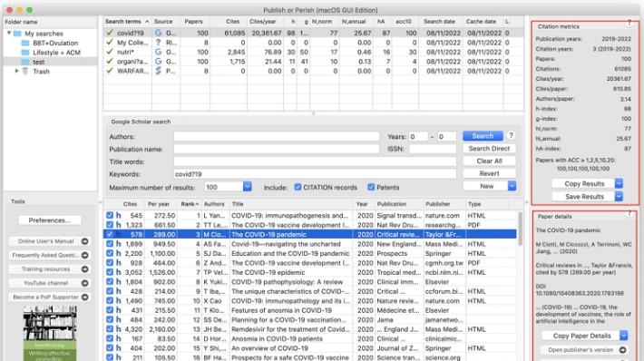
Task: Click the Writing effective promotion book thumbnail
Action: 50,334
